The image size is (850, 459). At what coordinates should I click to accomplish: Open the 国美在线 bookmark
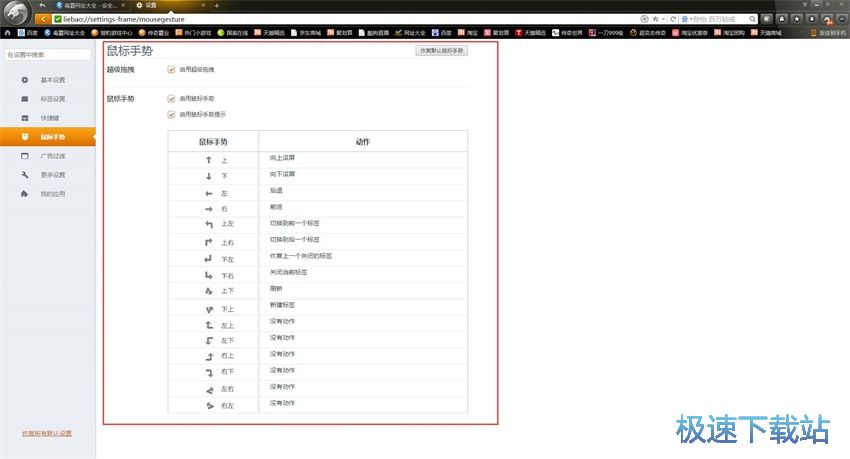pyautogui.click(x=233, y=33)
